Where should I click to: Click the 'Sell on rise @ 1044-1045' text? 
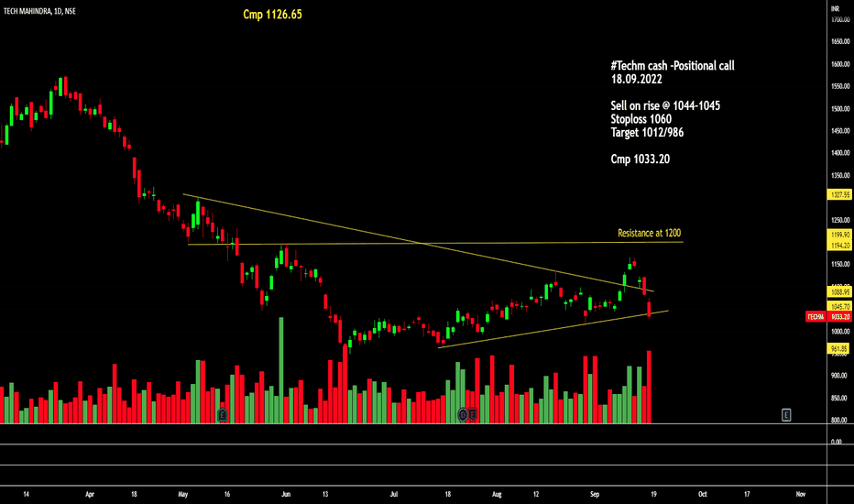tap(665, 105)
